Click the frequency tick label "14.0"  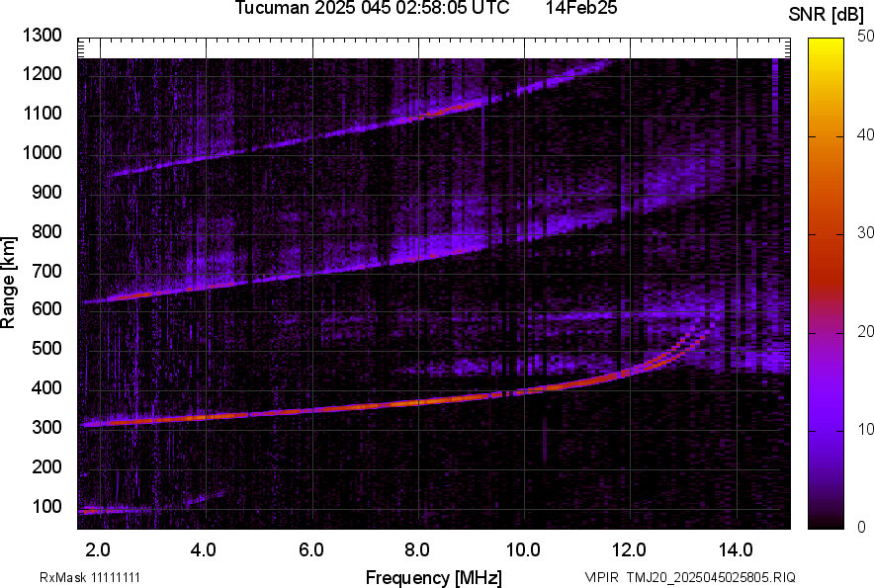point(736,550)
